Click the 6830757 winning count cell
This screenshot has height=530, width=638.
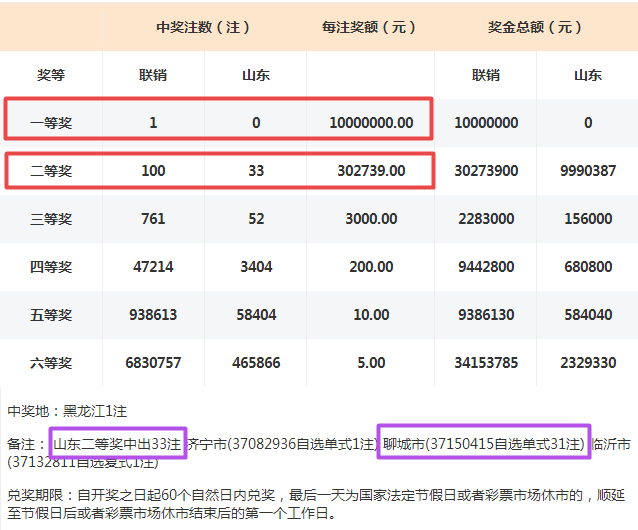coord(153,363)
